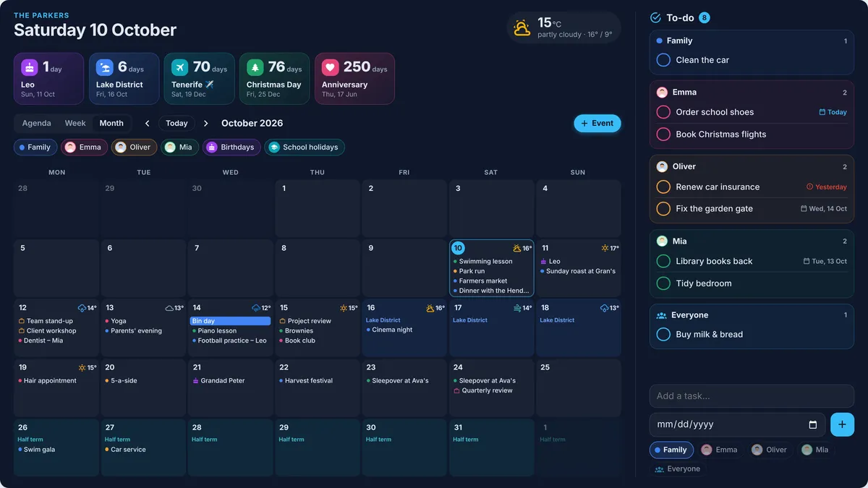Go to the previous month with the left chevron
This screenshot has height=488, width=868.
(148, 124)
